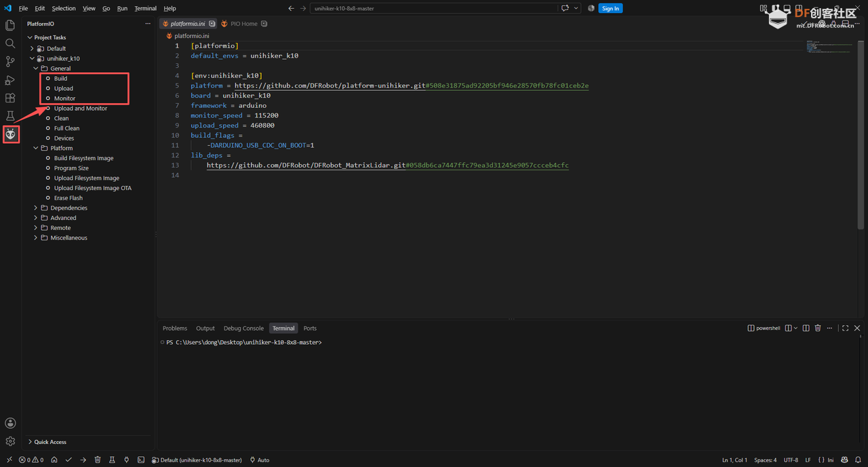Open Copilot chat dropdown arrow
The height and width of the screenshot is (467, 868).
pyautogui.click(x=576, y=8)
